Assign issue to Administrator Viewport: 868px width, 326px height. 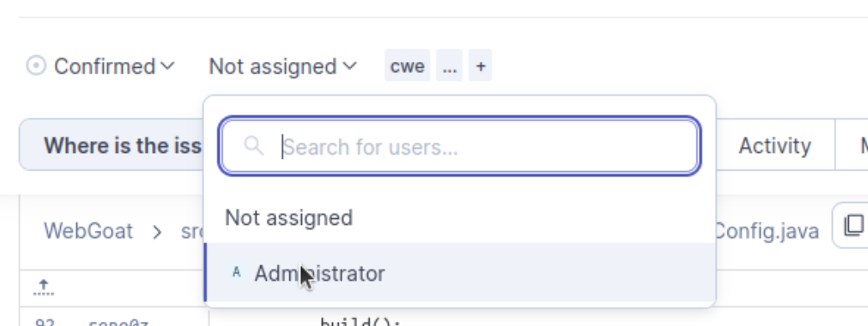459,273
